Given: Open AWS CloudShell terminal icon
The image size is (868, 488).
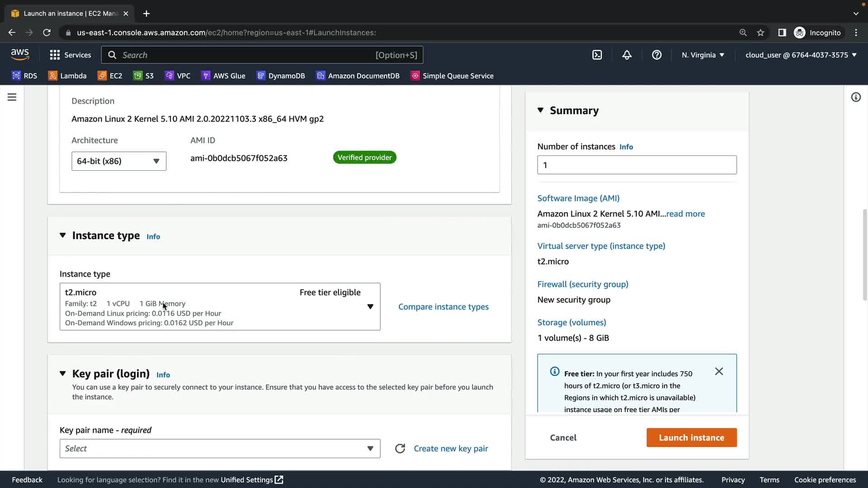Looking at the screenshot, I should [x=597, y=55].
